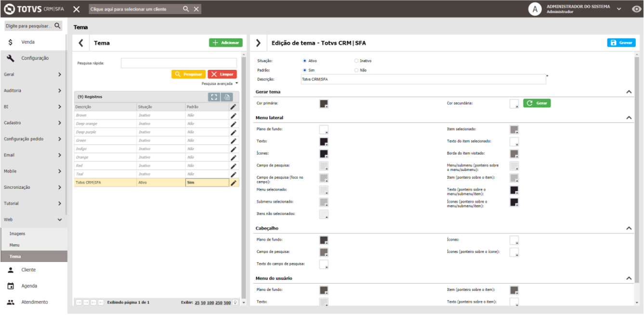The width and height of the screenshot is (644, 315).
Task: Edit the Teal theme pencil icon
Action: click(x=234, y=174)
